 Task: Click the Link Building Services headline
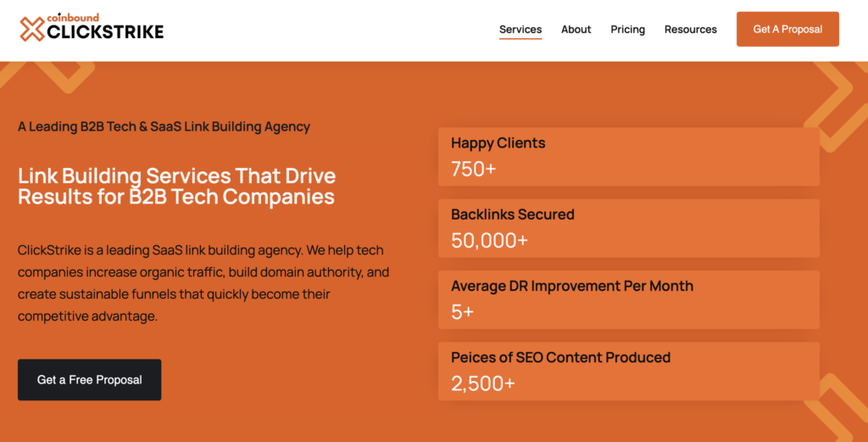pos(176,186)
